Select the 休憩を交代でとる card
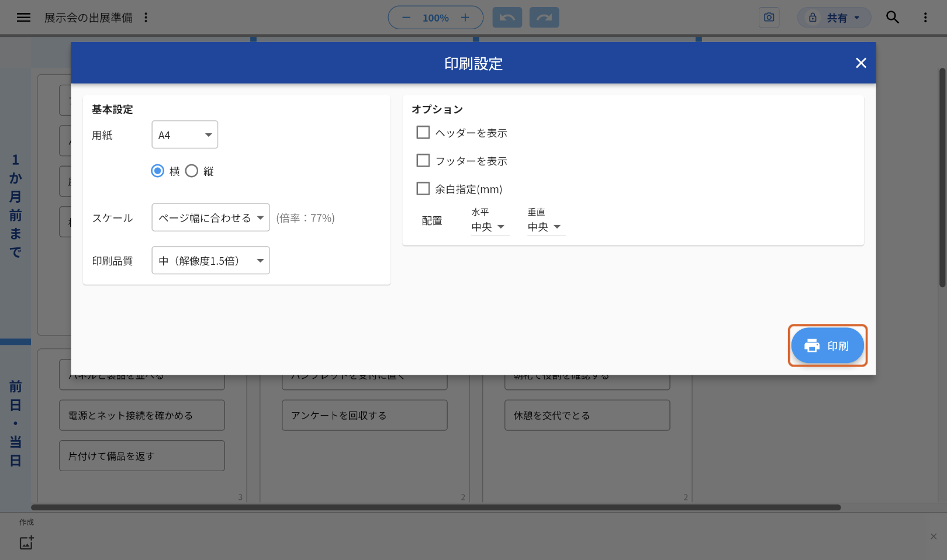The height and width of the screenshot is (560, 947). pyautogui.click(x=587, y=415)
